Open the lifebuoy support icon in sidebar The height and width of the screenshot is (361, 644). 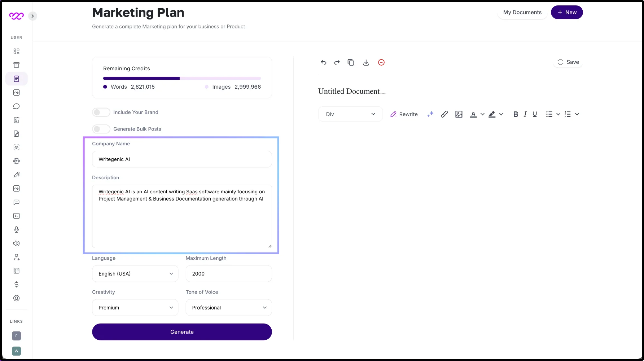[x=16, y=298]
